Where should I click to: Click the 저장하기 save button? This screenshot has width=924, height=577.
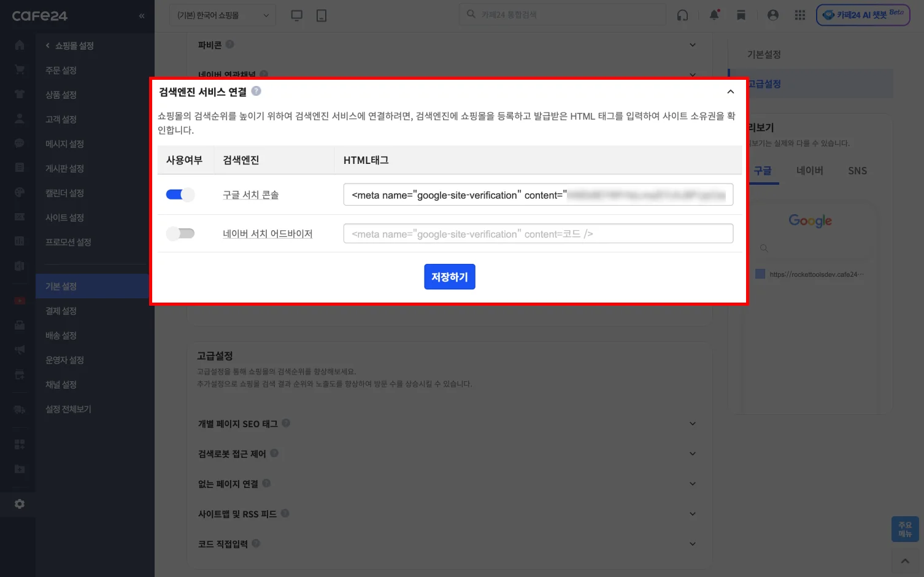(450, 276)
